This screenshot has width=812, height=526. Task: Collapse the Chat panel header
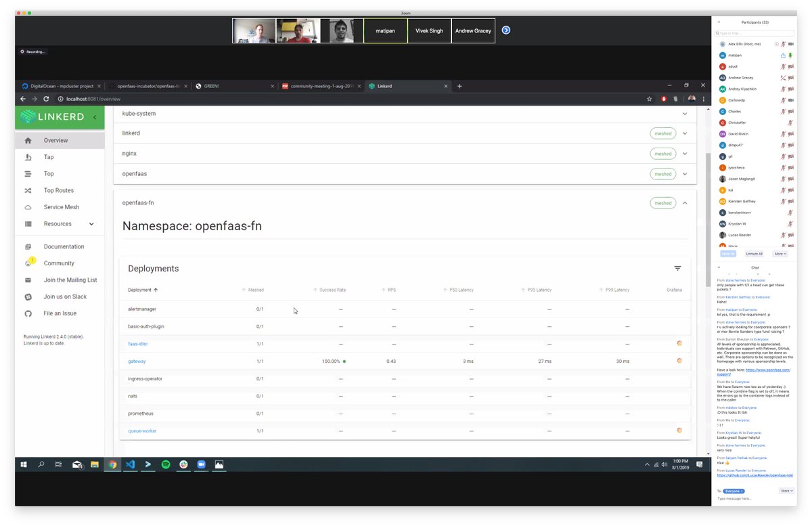pos(719,267)
